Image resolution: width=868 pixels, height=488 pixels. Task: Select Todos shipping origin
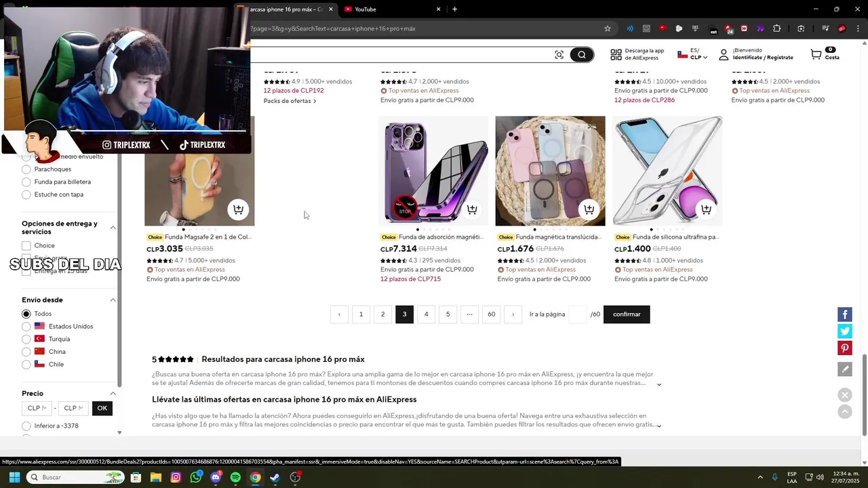click(26, 314)
